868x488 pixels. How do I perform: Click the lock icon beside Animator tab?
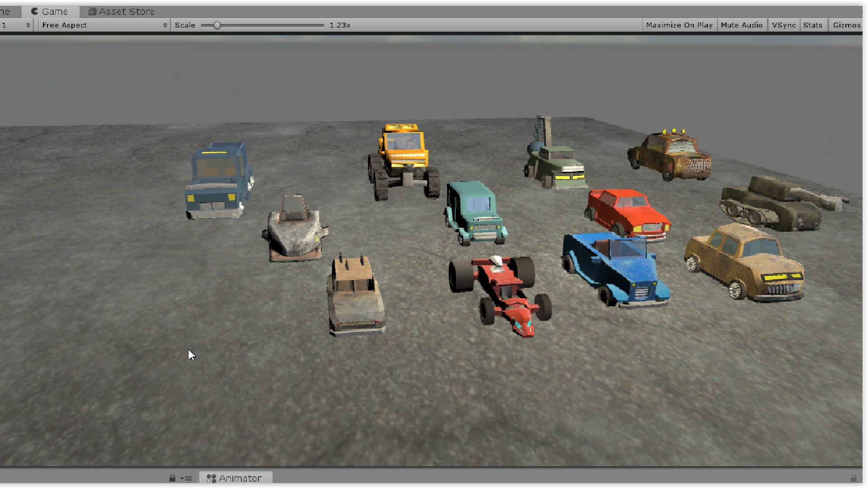pos(172,478)
